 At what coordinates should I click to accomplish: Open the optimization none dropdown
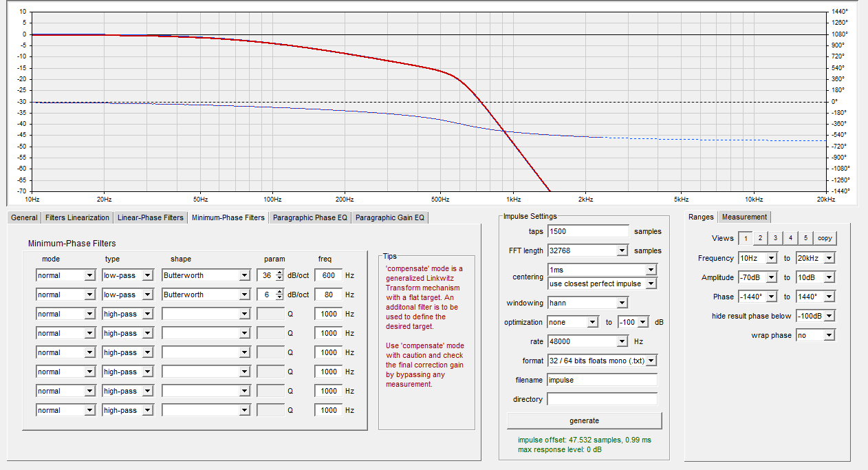[574, 322]
